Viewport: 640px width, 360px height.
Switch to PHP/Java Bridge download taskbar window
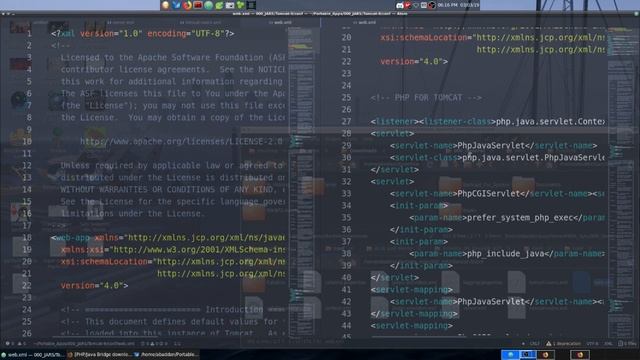[99, 355]
